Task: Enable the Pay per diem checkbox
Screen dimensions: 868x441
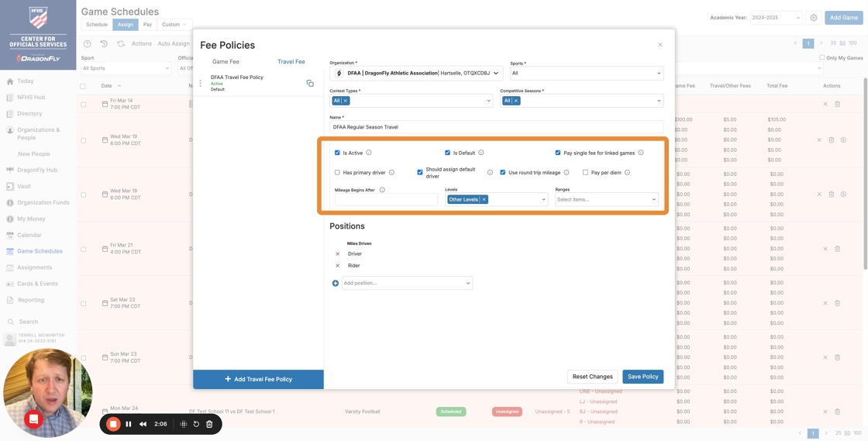Action: (x=585, y=173)
